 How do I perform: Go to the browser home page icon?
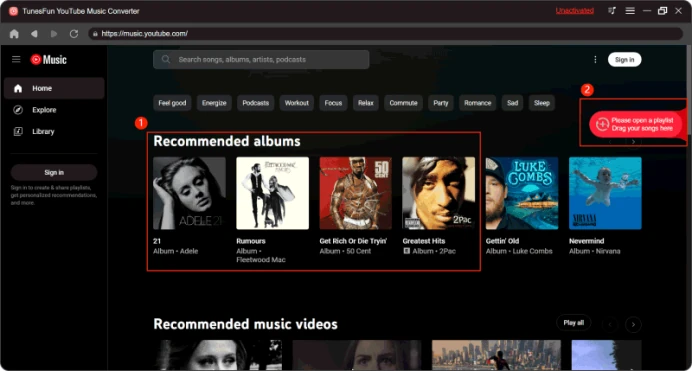14,34
